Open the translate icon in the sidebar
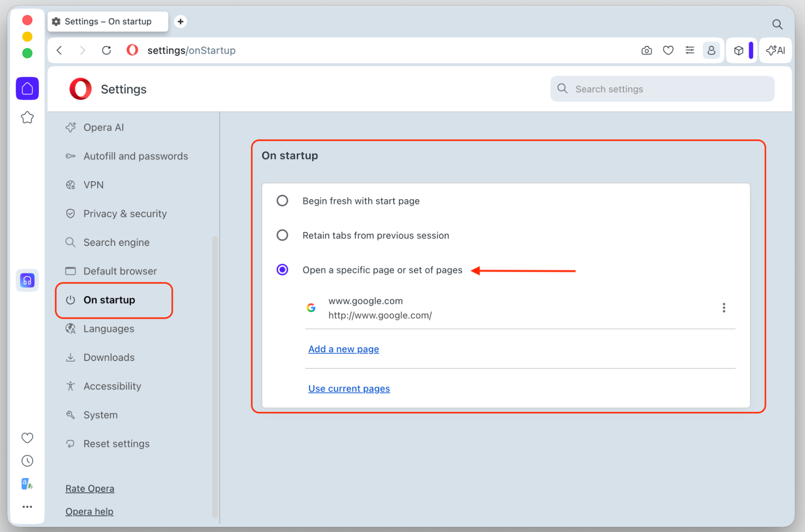The image size is (805, 532). click(x=27, y=484)
